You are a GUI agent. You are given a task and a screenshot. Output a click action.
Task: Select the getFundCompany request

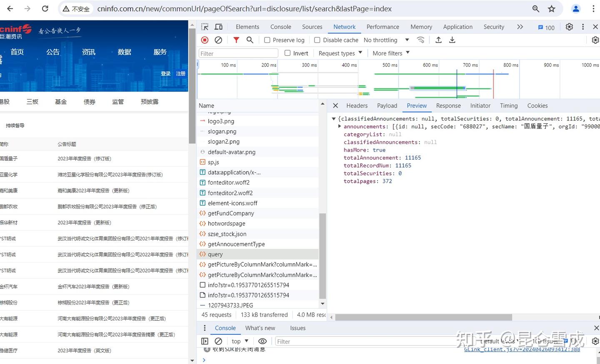coord(258,213)
